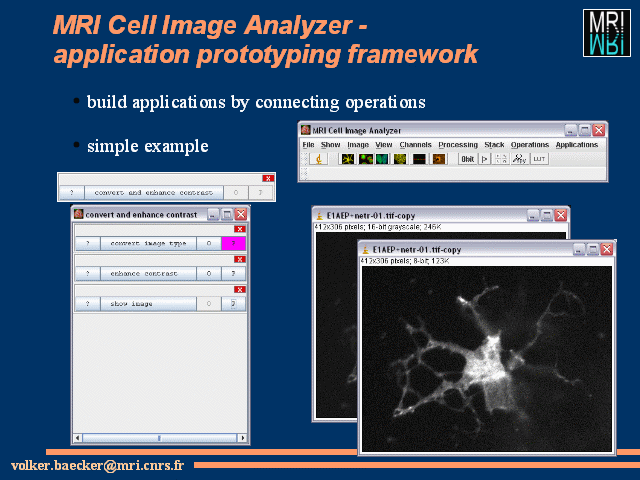Screen dimensions: 640x480
Task: Open the Applications menu
Action: click(x=577, y=145)
